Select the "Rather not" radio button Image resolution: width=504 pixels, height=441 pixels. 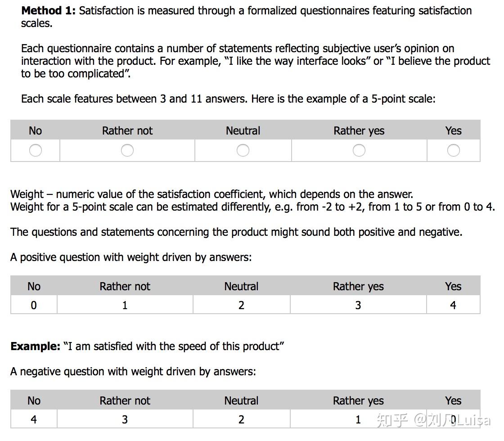pyautogui.click(x=127, y=150)
